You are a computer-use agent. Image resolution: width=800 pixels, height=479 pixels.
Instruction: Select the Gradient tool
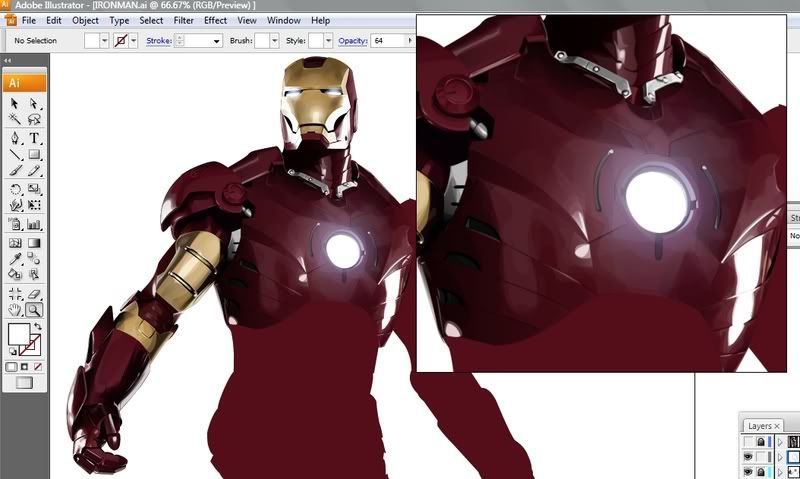point(34,243)
